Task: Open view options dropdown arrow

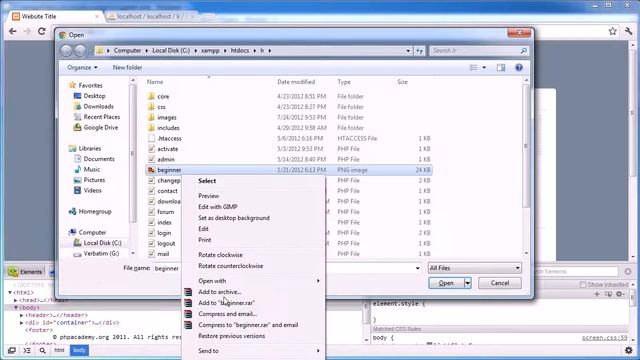Action: tap(484, 68)
